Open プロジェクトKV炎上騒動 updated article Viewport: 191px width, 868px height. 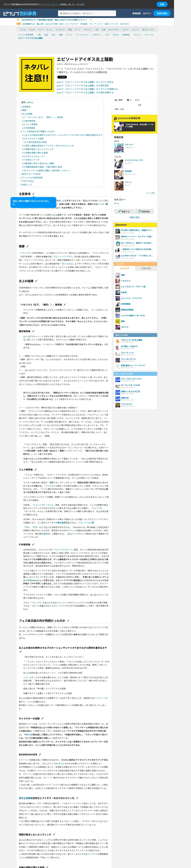[132, 340]
